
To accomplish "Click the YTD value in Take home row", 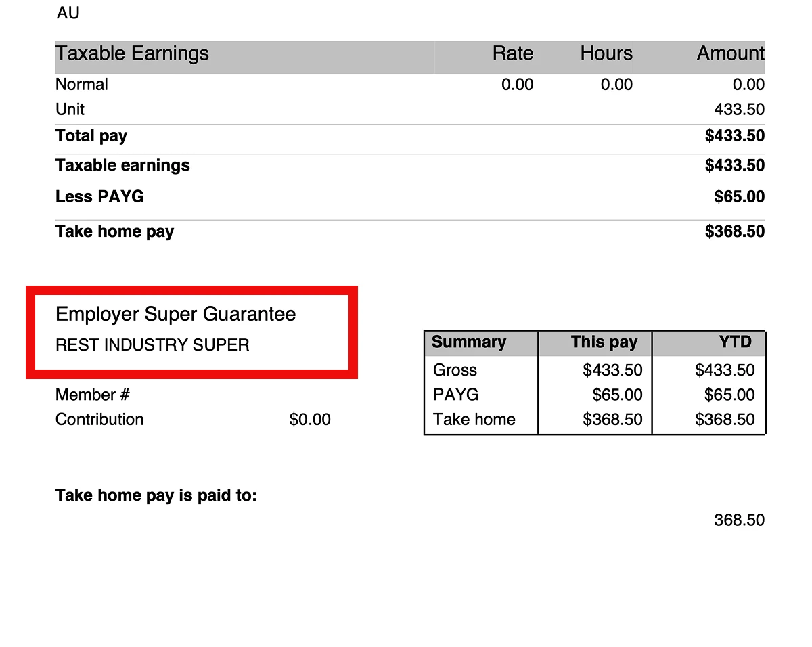I will click(x=725, y=420).
